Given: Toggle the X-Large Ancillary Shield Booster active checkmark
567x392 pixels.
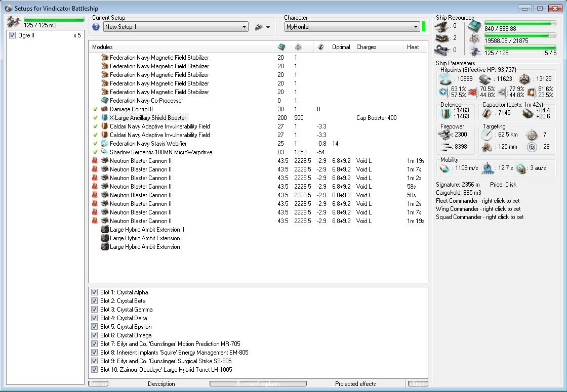Looking at the screenshot, I should [96, 117].
